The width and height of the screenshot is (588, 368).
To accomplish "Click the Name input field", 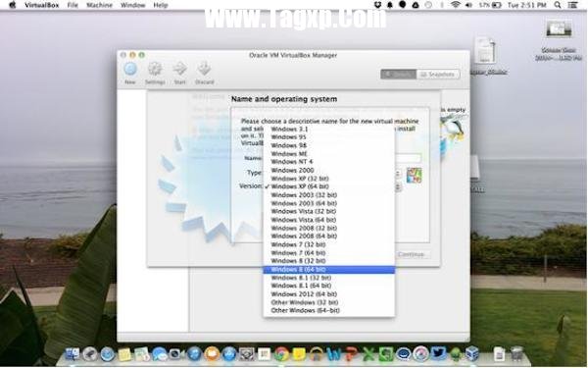I will coord(408,158).
